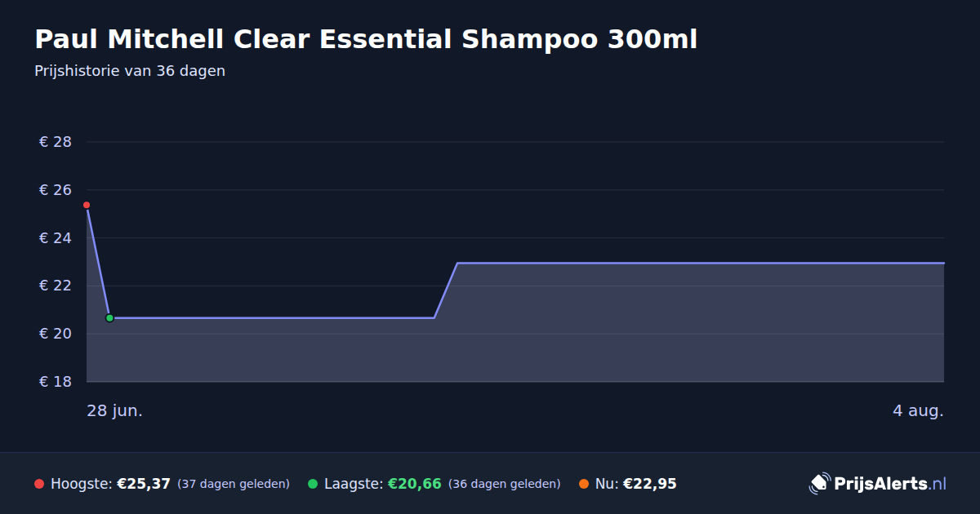Click the € 22 axis label

click(56, 286)
